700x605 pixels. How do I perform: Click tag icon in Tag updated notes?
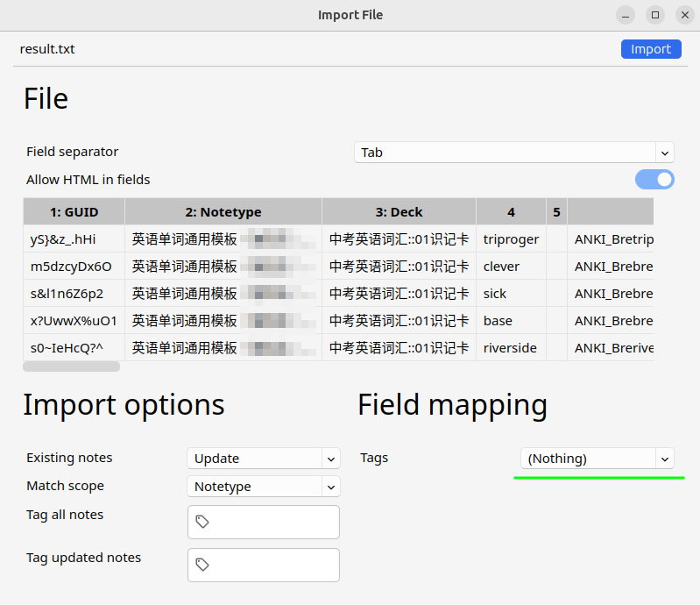tap(202, 565)
